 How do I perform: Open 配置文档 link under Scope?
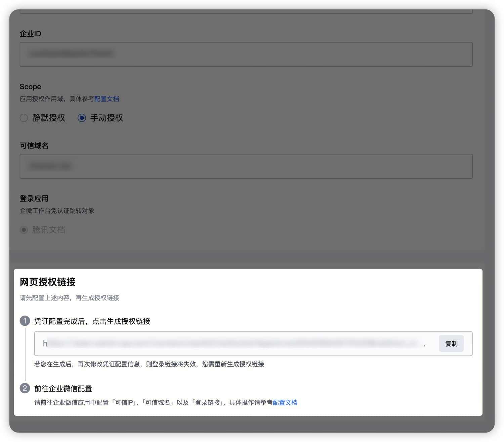tap(107, 99)
